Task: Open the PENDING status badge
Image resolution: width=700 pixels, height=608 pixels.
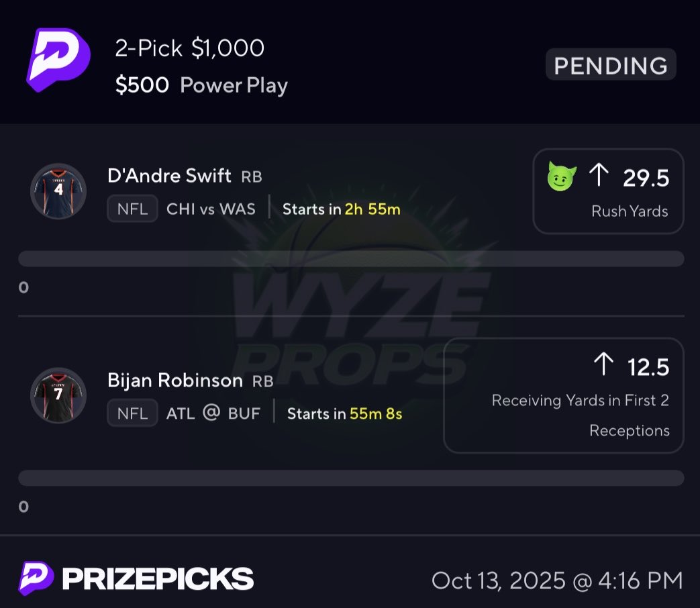Action: point(611,64)
